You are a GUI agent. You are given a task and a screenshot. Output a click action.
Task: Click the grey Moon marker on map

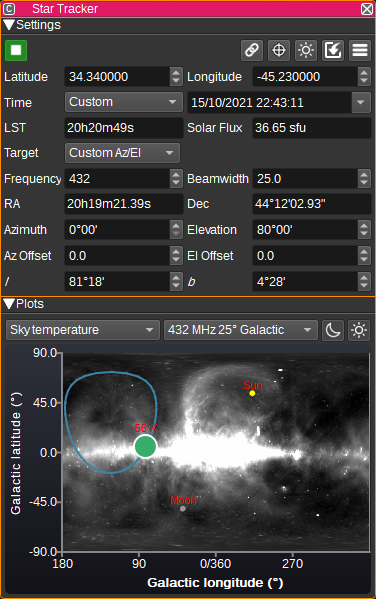coord(183,508)
